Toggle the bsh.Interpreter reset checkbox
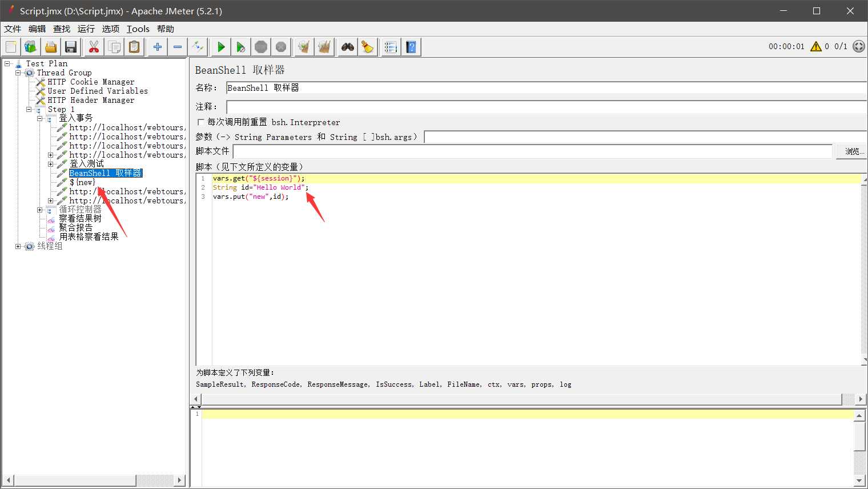868x489 pixels. 200,122
